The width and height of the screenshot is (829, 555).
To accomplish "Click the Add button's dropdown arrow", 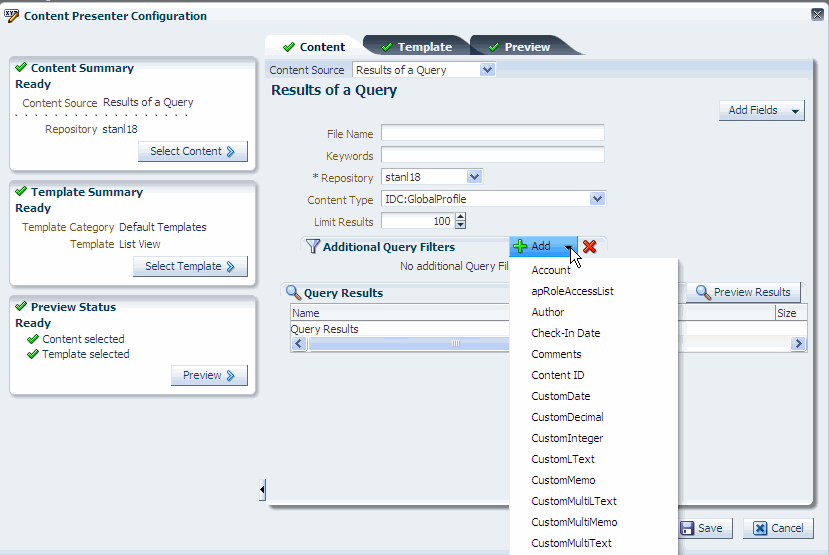I will [x=568, y=247].
